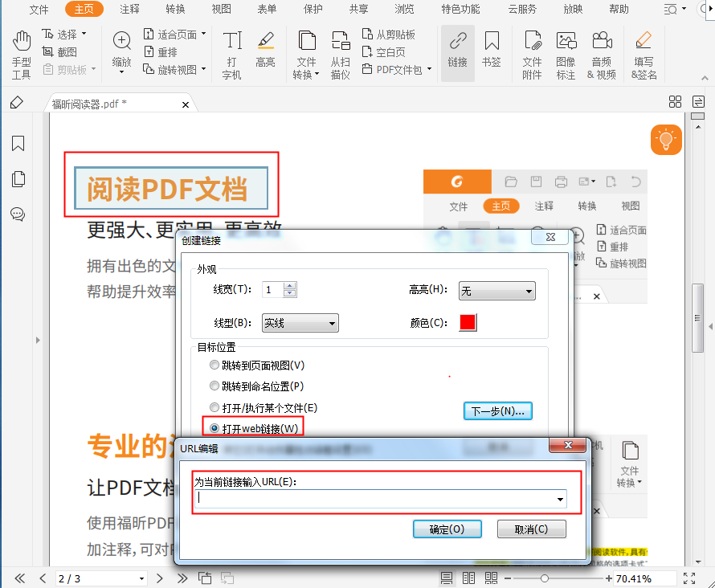
Task: Select the 跳转到命名位置 radio option
Action: click(214, 386)
